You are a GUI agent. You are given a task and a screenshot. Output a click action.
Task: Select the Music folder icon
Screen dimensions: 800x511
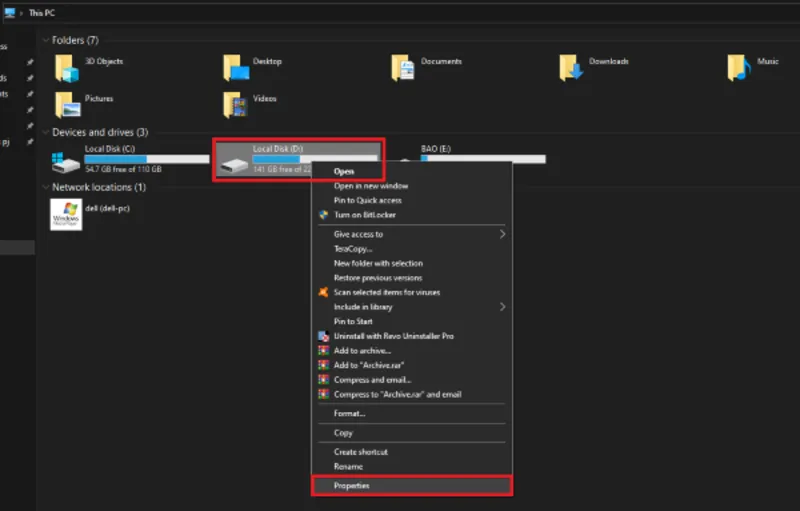pos(739,68)
